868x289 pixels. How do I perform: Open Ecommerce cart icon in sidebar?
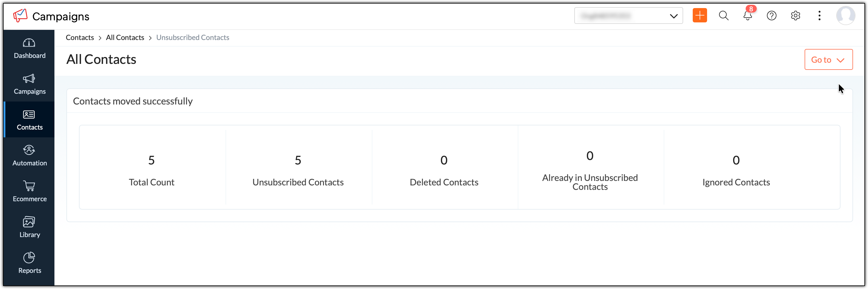29,191
